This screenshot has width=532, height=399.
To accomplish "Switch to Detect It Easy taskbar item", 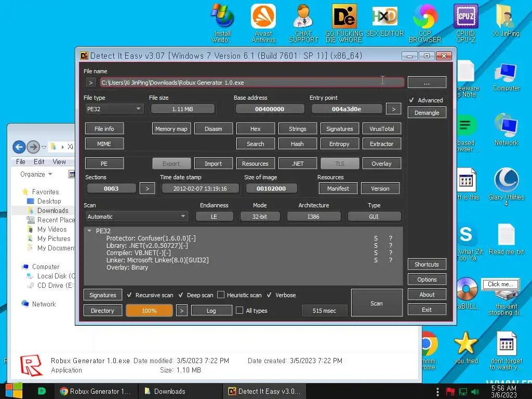I will pyautogui.click(x=264, y=391).
